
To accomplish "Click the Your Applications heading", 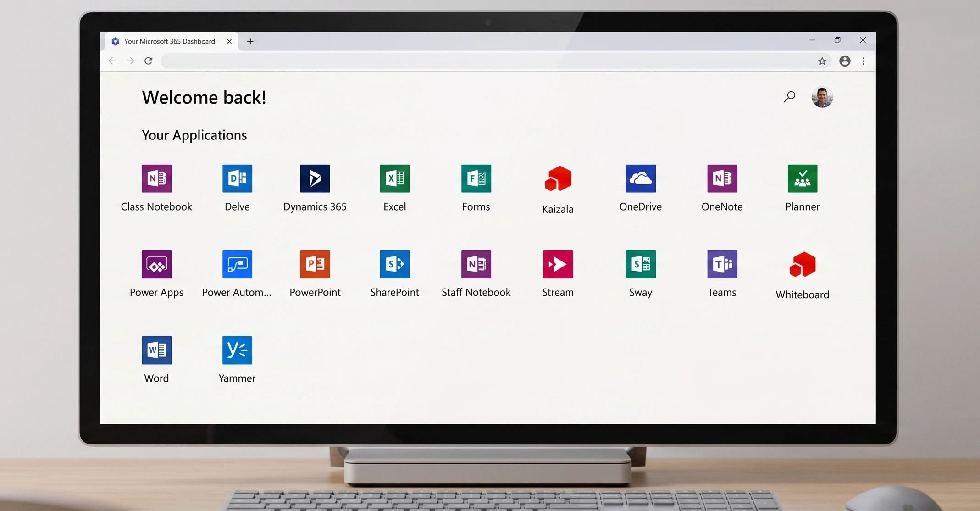I will 194,135.
